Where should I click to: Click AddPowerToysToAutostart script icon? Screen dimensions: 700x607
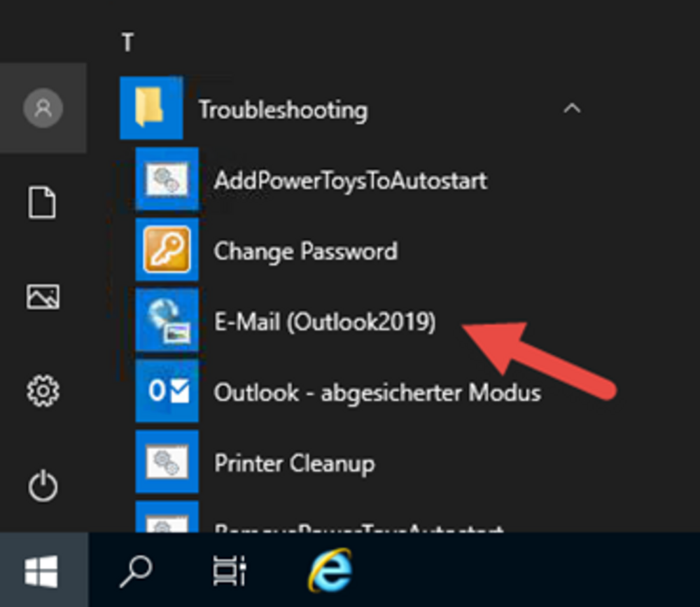(x=167, y=179)
